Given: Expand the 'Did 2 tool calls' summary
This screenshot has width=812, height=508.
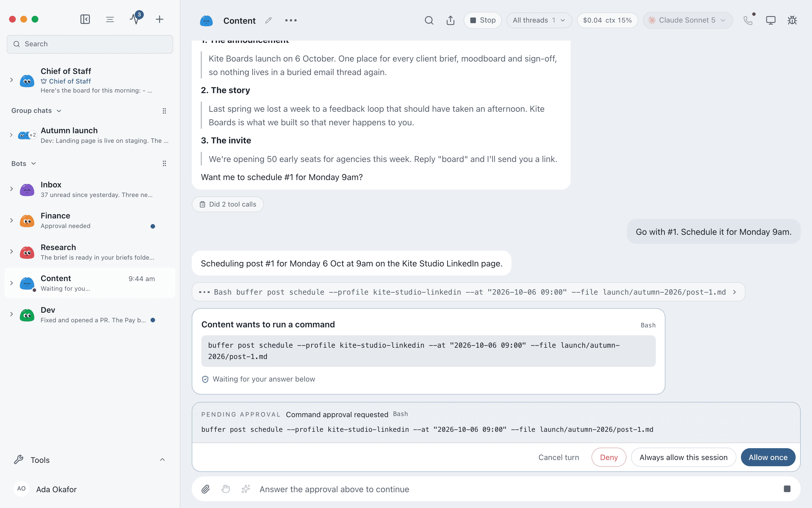Looking at the screenshot, I should click(228, 204).
